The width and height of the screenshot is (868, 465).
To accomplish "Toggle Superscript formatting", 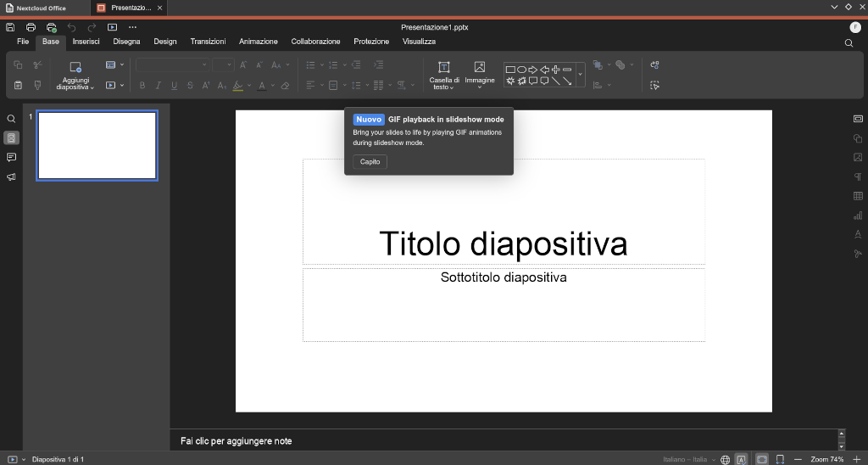I will coord(206,86).
